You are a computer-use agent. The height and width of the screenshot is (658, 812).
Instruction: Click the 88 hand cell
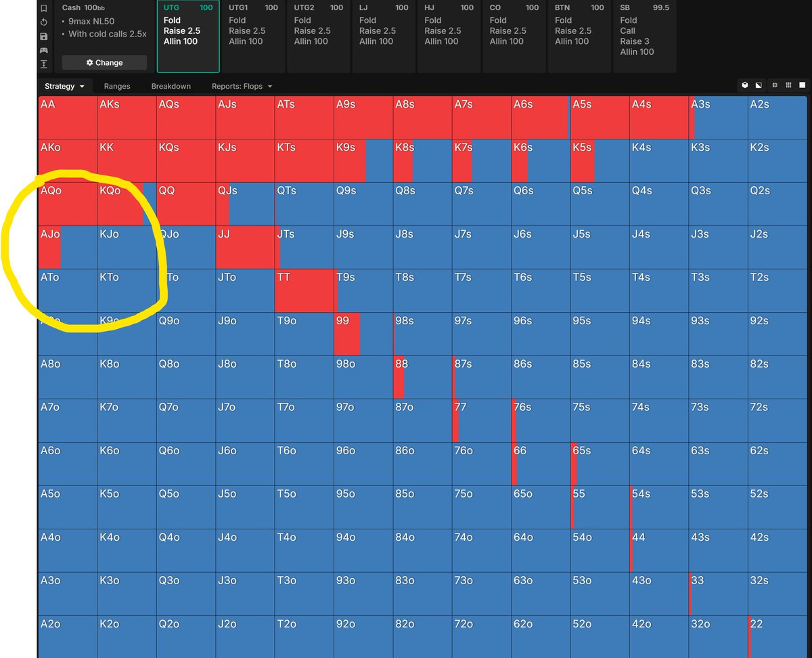coord(423,378)
